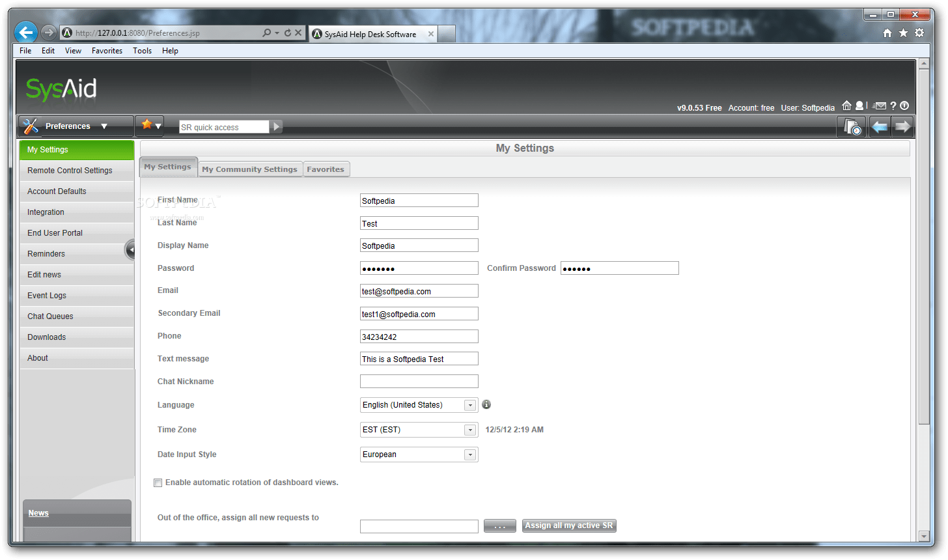
Task: Click the info icon beside Language dropdown
Action: click(486, 404)
